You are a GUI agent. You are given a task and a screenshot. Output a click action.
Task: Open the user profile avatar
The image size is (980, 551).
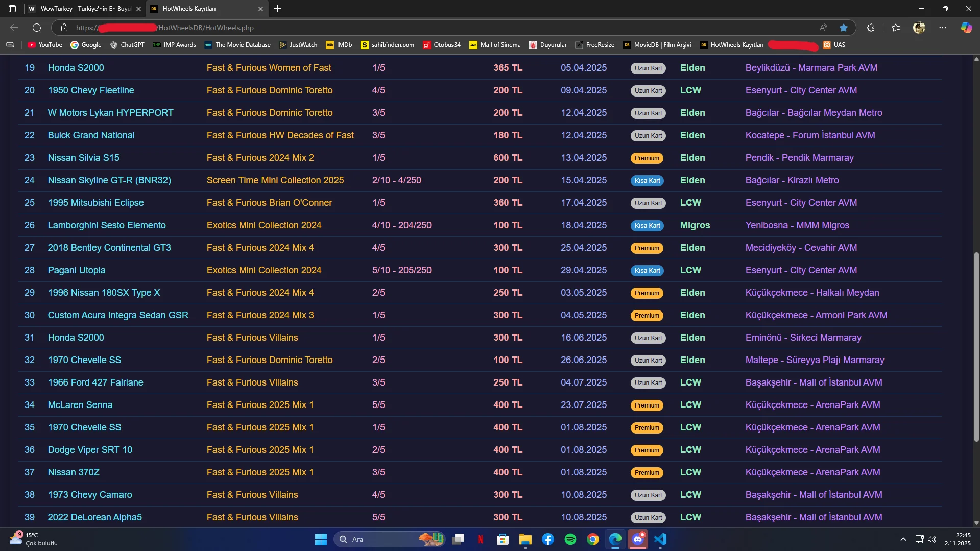click(919, 28)
